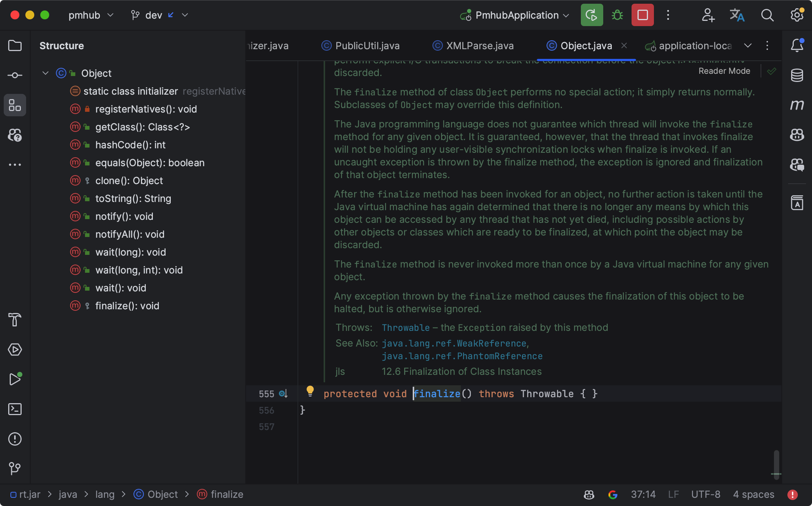Click the inspections checkmark widget
The height and width of the screenshot is (506, 812).
772,71
